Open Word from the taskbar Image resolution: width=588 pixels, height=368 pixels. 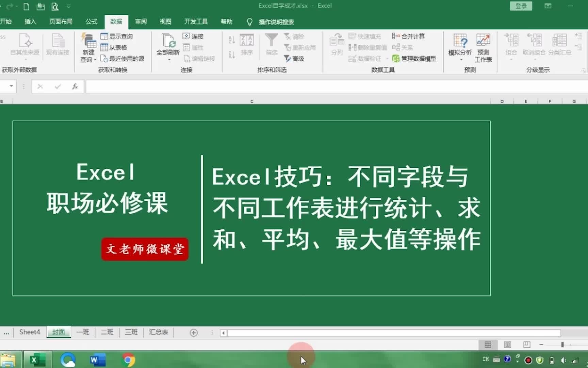tap(98, 360)
